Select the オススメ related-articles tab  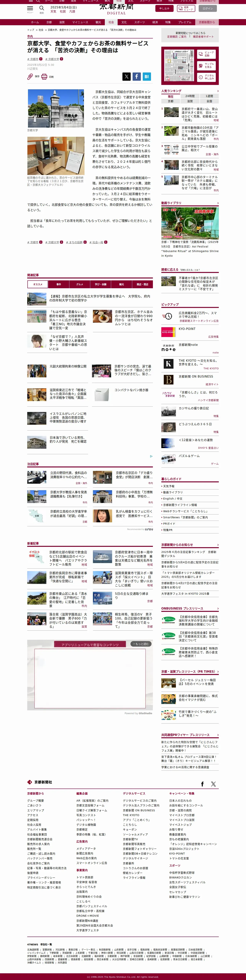click(38, 284)
